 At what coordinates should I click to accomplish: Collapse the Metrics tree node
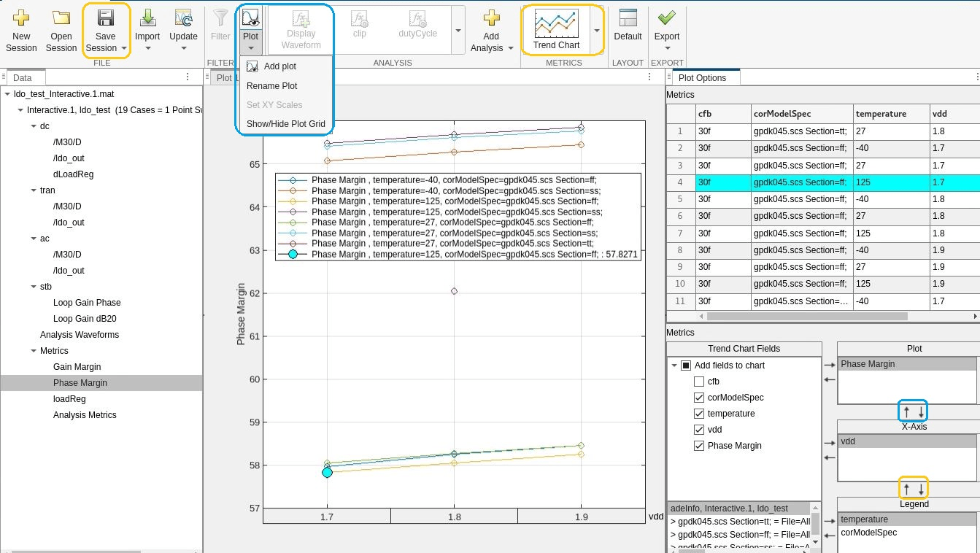tap(33, 351)
